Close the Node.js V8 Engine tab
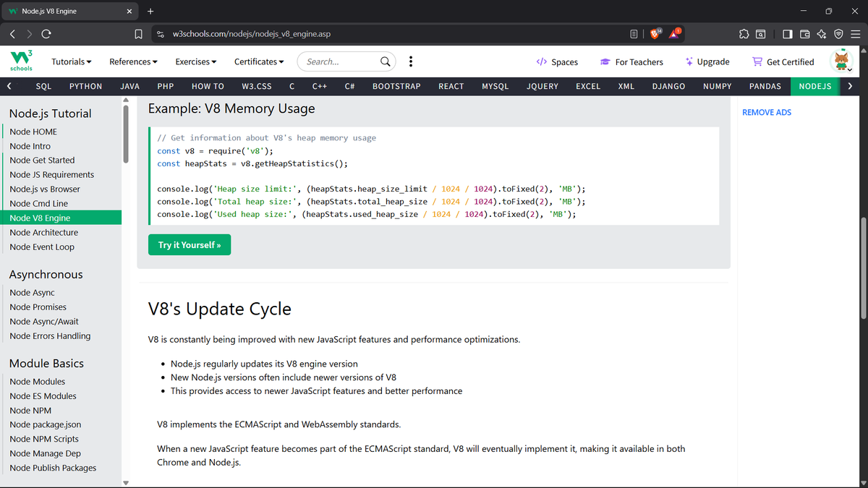Image resolution: width=868 pixels, height=488 pixels. (x=129, y=11)
